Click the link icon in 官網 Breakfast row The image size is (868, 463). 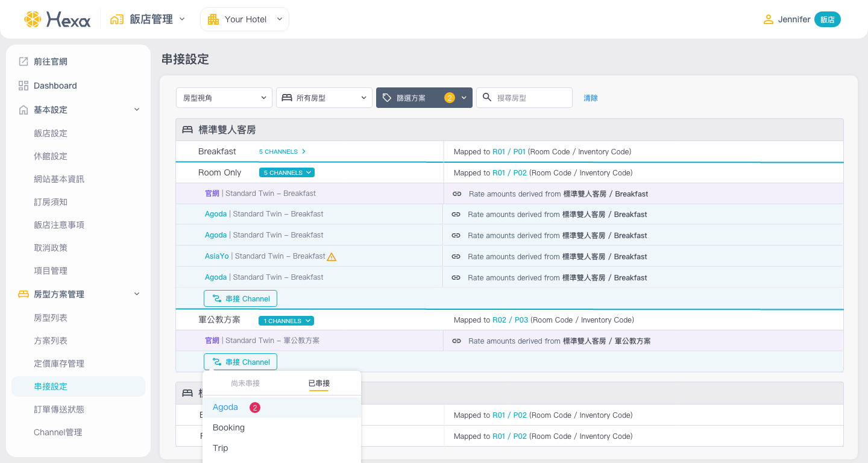pos(457,194)
